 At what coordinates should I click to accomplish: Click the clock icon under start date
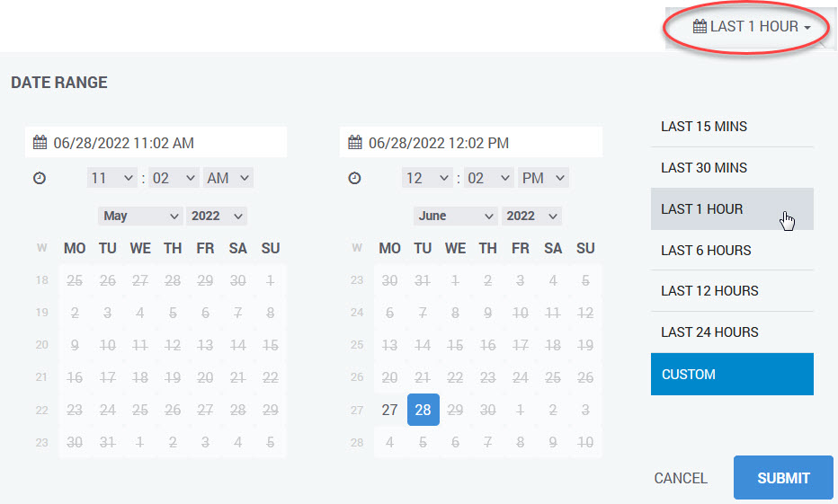40,179
